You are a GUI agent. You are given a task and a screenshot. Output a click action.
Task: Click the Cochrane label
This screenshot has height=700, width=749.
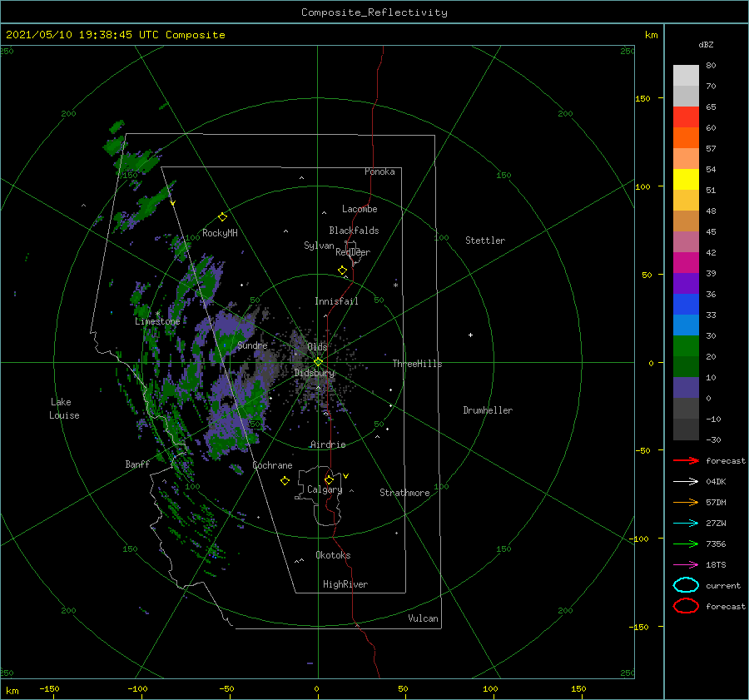(x=272, y=465)
